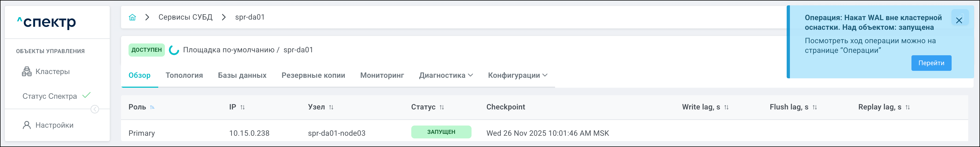The image size is (980, 147).
Task: Open Настройки in the sidebar
Action: click(54, 125)
